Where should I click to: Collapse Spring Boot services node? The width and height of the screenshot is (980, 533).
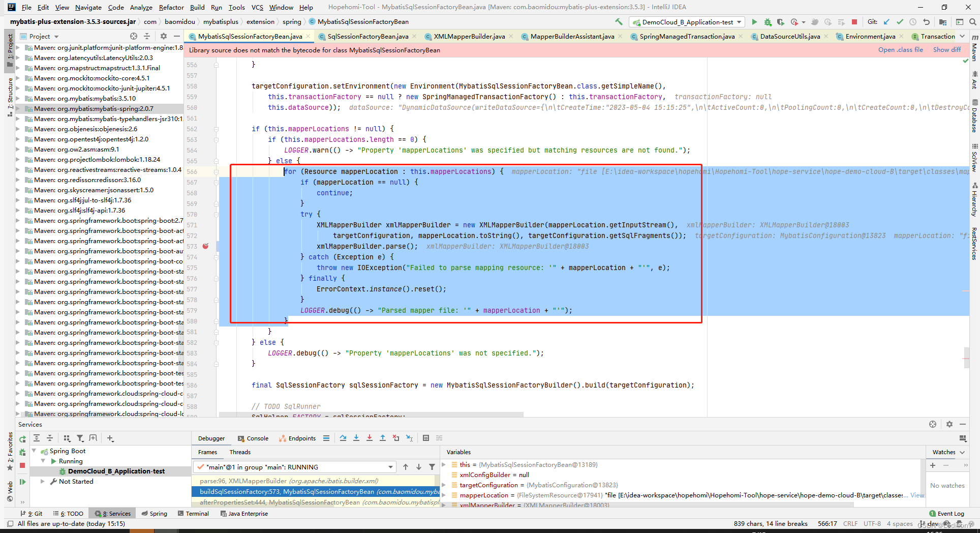coord(35,451)
